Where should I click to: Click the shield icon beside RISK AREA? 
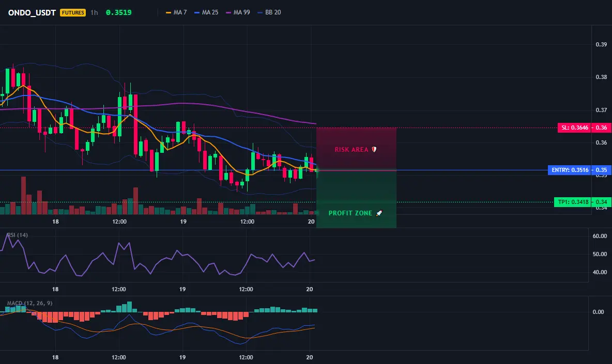pos(374,149)
